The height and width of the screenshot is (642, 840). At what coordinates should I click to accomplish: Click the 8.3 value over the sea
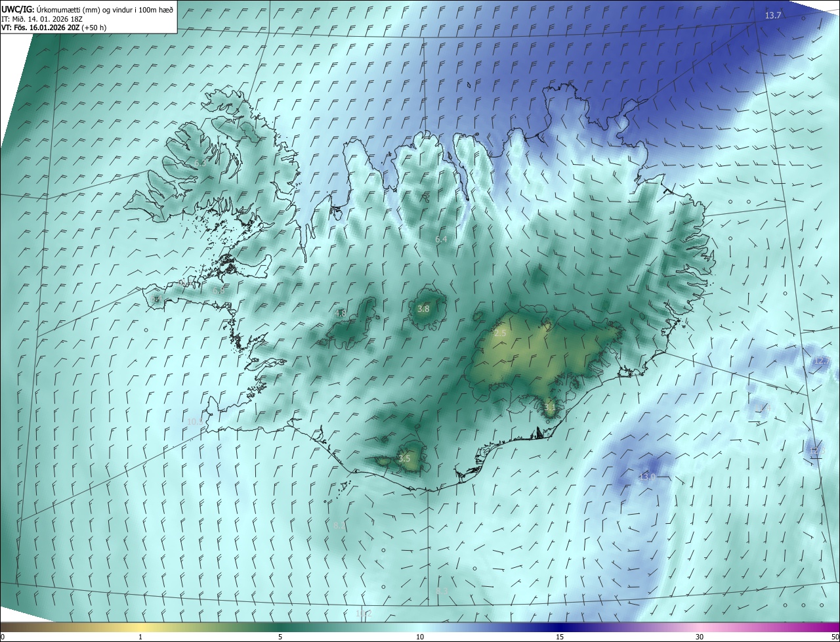(442, 591)
